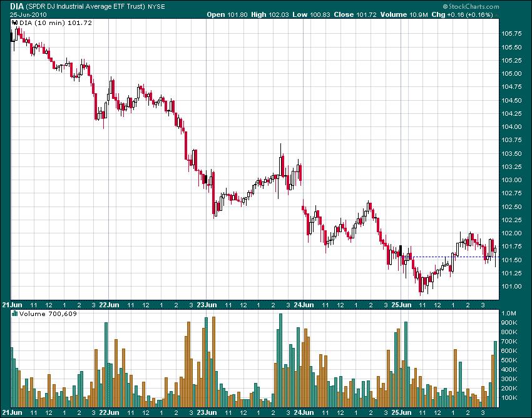This screenshot has width=532, height=418.
Task: Click the volume bars legend icon
Action: [14, 313]
